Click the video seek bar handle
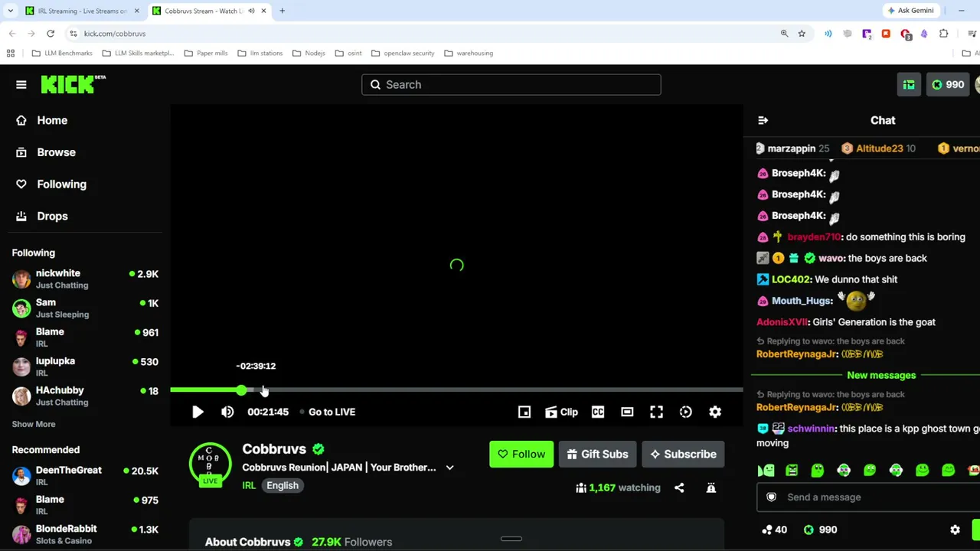Image resolution: width=980 pixels, height=551 pixels. click(242, 390)
